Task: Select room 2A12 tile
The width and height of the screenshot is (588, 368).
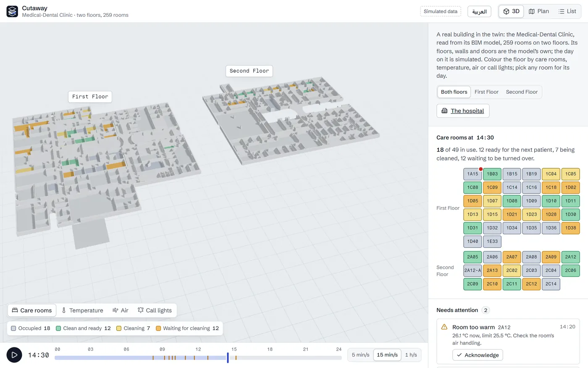Action: (570, 257)
